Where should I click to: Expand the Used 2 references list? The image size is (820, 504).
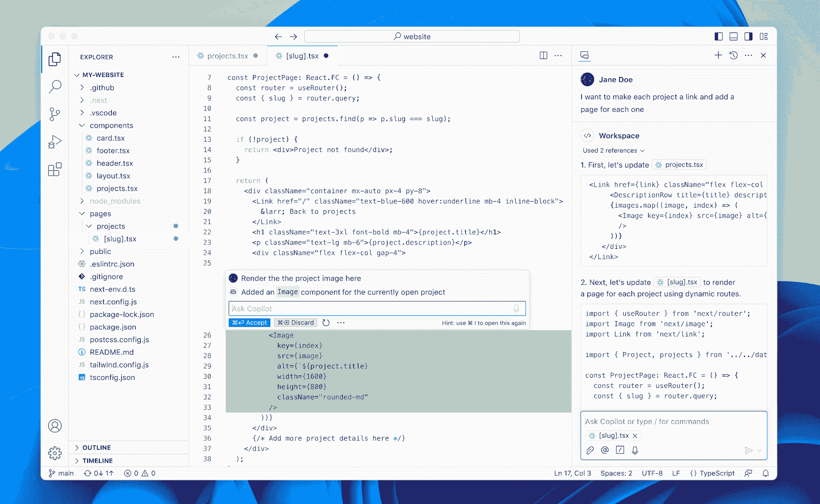pyautogui.click(x=612, y=150)
